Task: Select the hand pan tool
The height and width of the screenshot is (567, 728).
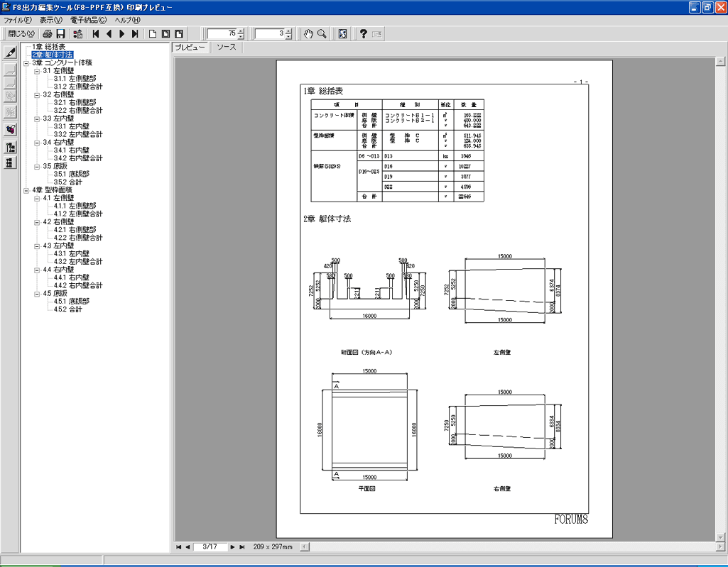Action: pyautogui.click(x=308, y=34)
